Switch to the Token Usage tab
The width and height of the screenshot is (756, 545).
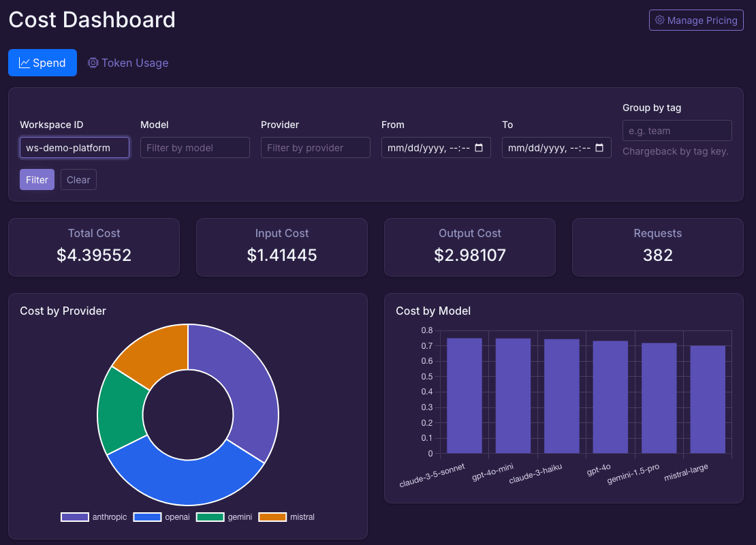click(x=128, y=63)
